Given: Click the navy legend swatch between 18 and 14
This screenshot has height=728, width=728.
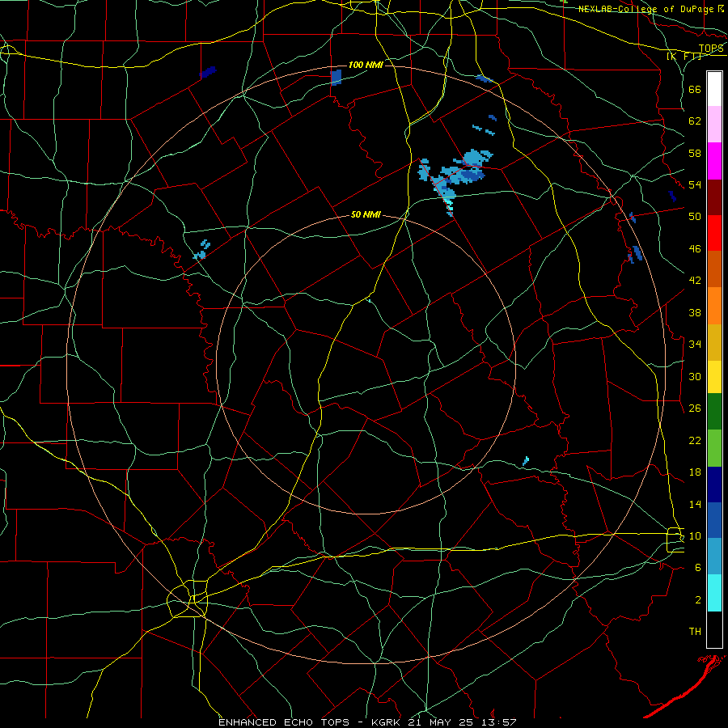Looking at the screenshot, I should (x=714, y=485).
